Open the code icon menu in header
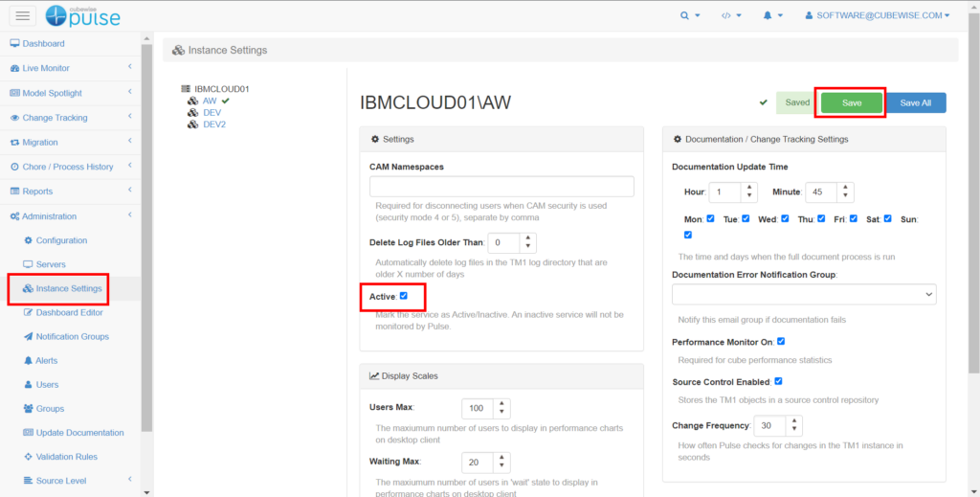This screenshot has height=497, width=980. 726,16
